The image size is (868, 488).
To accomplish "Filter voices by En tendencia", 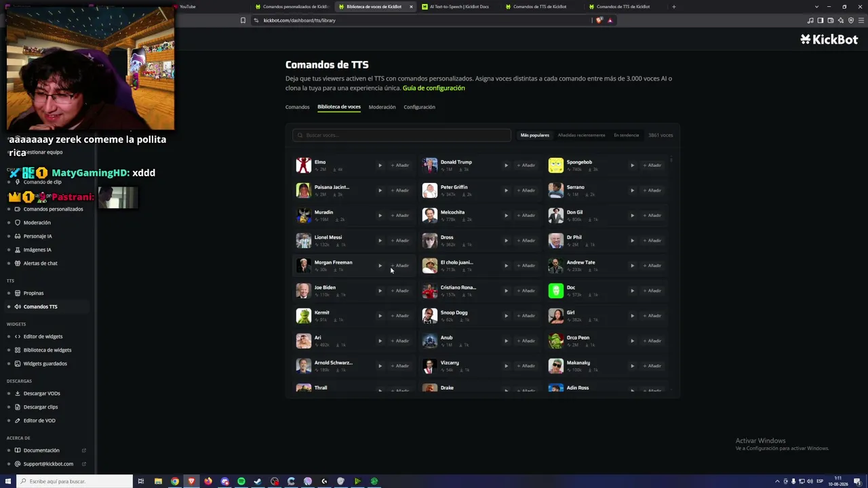I will pyautogui.click(x=627, y=136).
